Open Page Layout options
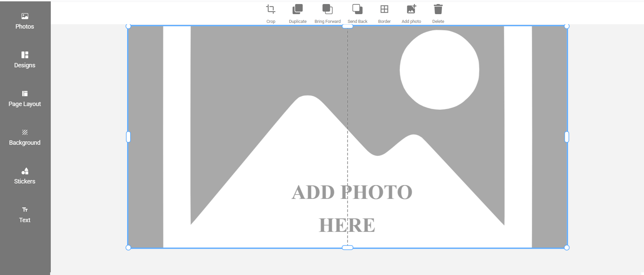The height and width of the screenshot is (275, 644). (25, 98)
